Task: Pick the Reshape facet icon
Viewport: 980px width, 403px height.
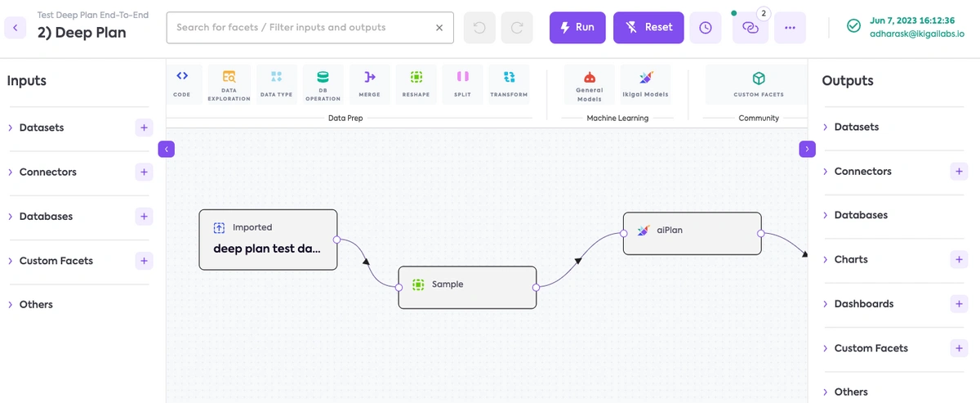Action: coord(416,83)
